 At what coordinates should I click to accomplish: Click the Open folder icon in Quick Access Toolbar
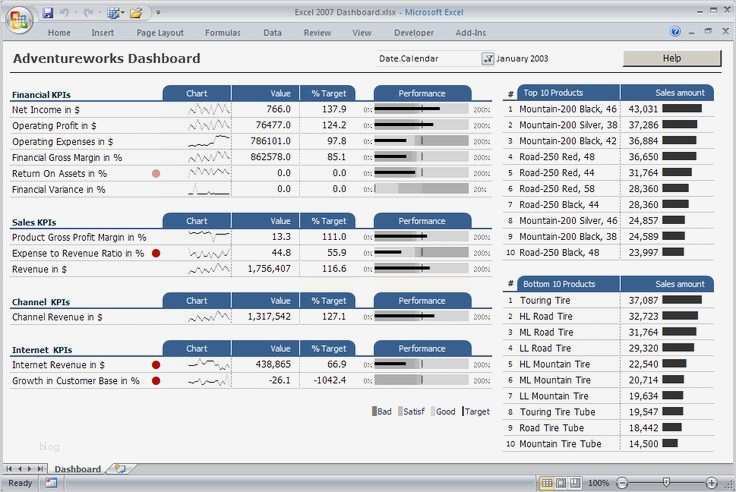click(x=136, y=13)
